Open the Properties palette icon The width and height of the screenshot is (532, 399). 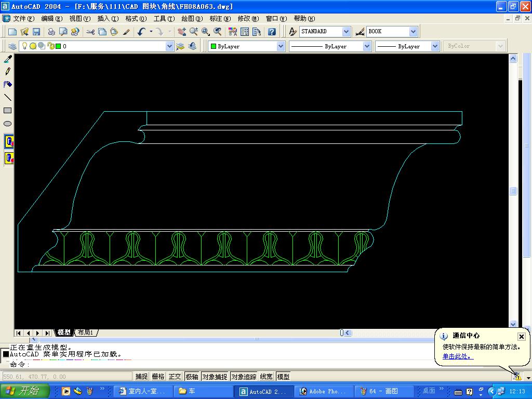coord(233,32)
